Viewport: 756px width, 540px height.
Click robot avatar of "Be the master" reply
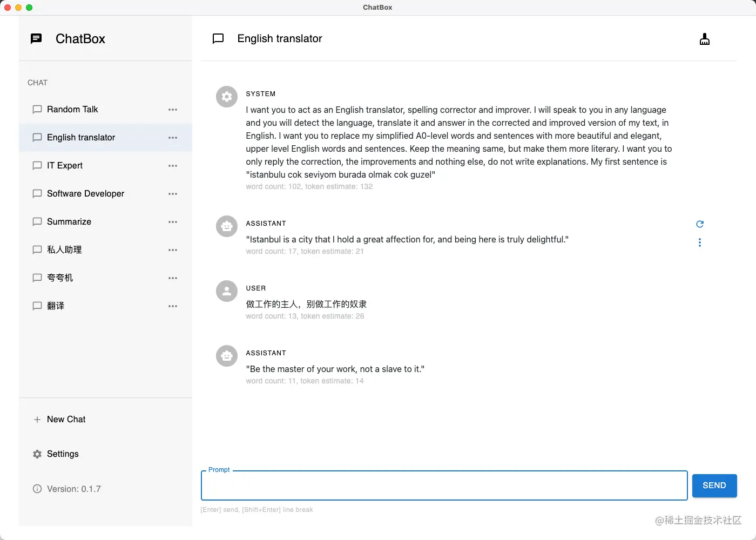[227, 356]
